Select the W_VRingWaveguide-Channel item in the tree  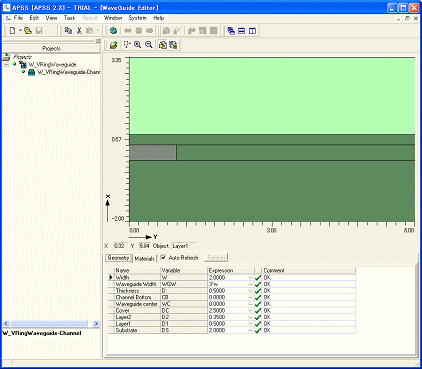click(69, 72)
